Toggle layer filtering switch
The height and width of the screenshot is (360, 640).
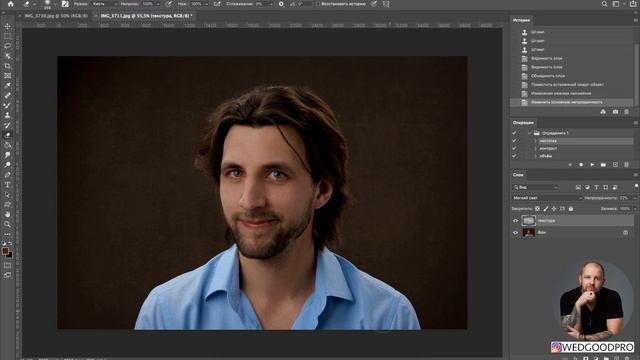pyautogui.click(x=636, y=186)
